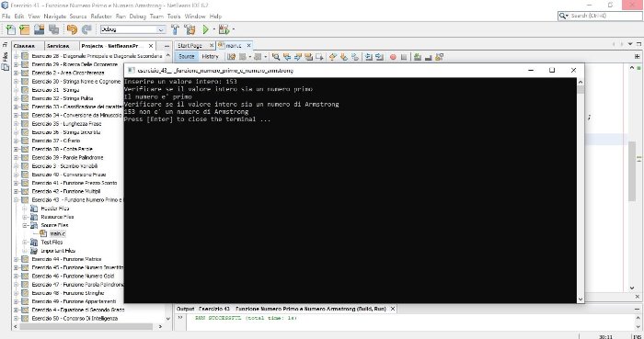Collapse the Esercizio 43 project node
This screenshot has height=339, width=644.
(16, 200)
